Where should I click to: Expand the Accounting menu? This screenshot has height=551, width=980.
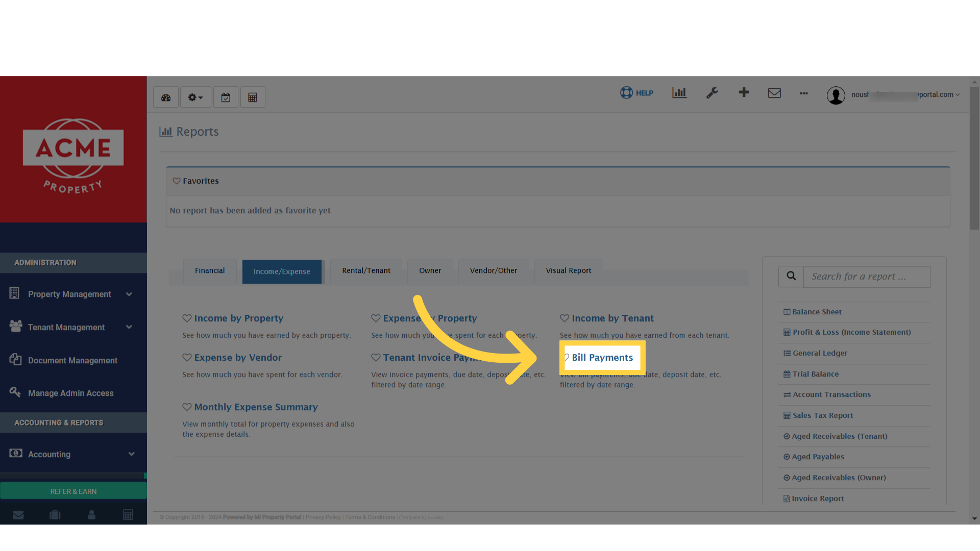click(73, 454)
